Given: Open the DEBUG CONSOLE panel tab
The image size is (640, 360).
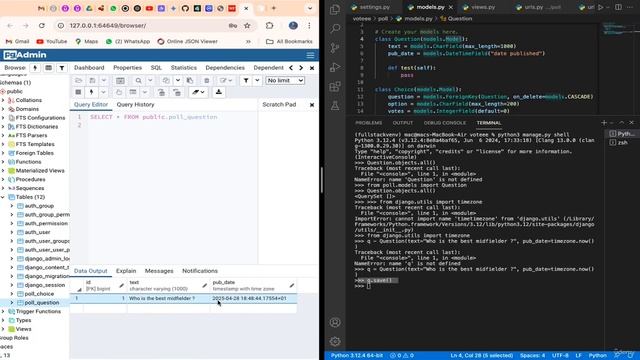Looking at the screenshot, I should pos(444,122).
